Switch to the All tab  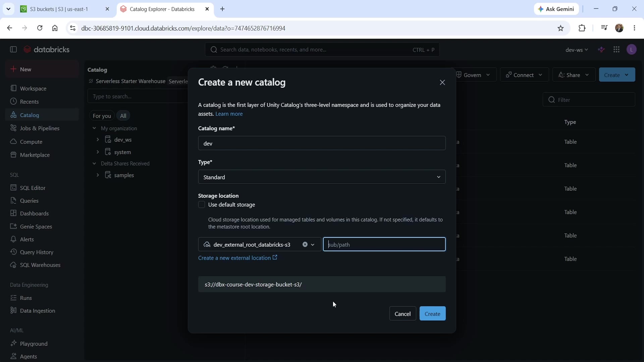(123, 116)
